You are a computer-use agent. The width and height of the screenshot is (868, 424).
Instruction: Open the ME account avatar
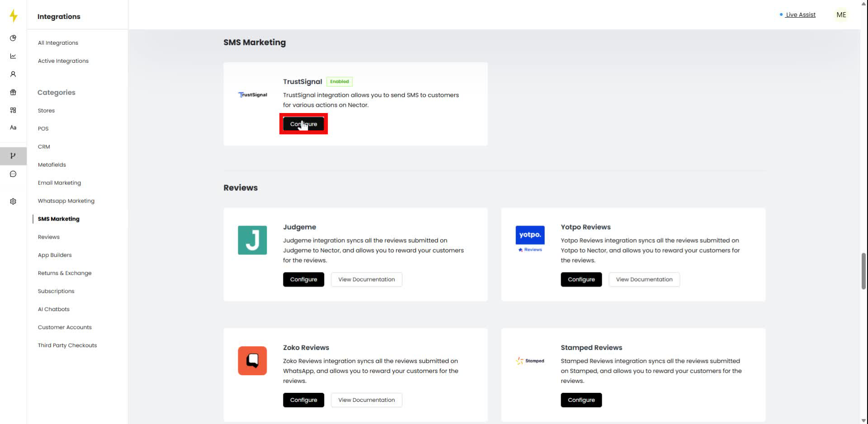point(841,15)
